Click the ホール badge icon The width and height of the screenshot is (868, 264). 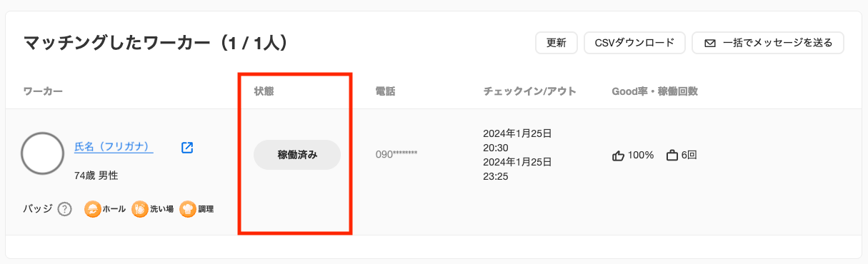pos(92,209)
